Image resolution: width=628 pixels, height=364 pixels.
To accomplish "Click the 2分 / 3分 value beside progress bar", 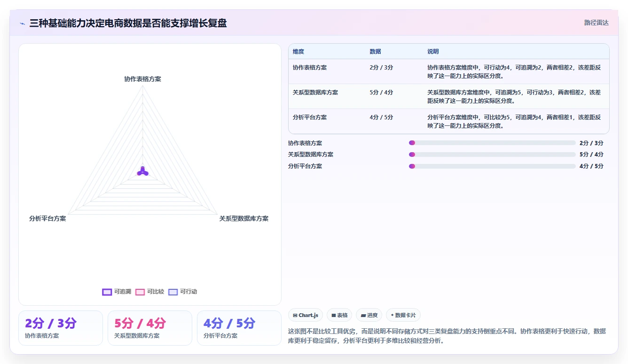I will point(591,143).
